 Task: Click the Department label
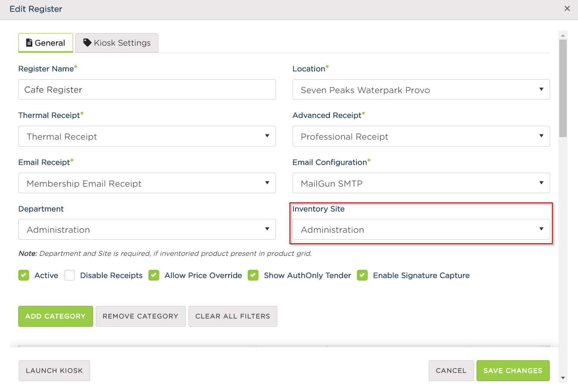[41, 209]
